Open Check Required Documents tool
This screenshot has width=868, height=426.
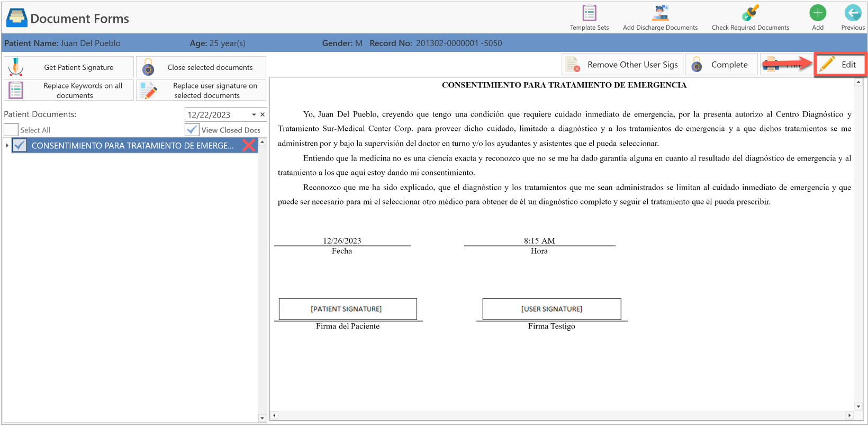pos(750,17)
